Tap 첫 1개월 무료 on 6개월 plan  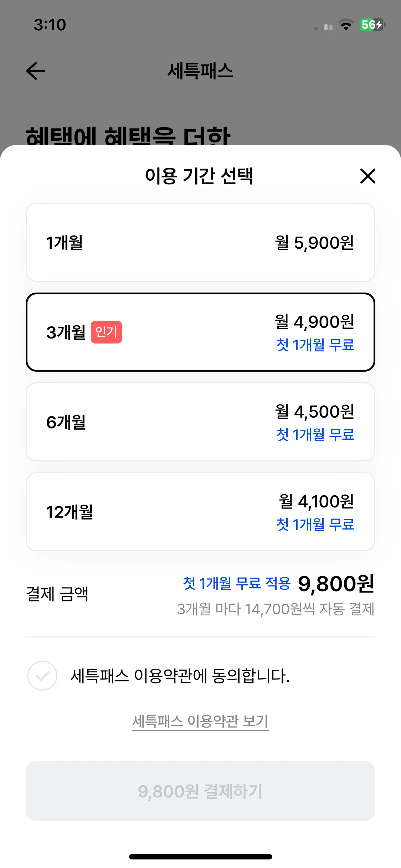pyautogui.click(x=315, y=435)
